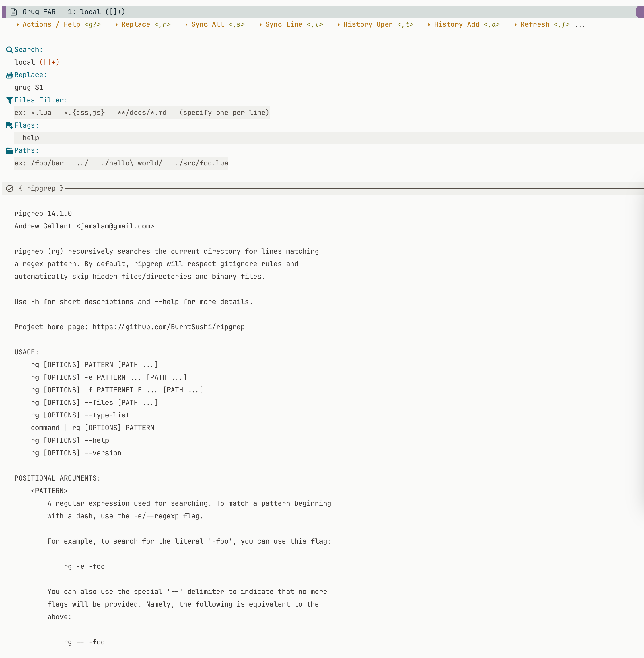Screen dimensions: 644x658
Task: Expand the triangle marker before Actions / Help
Action: [x=18, y=24]
